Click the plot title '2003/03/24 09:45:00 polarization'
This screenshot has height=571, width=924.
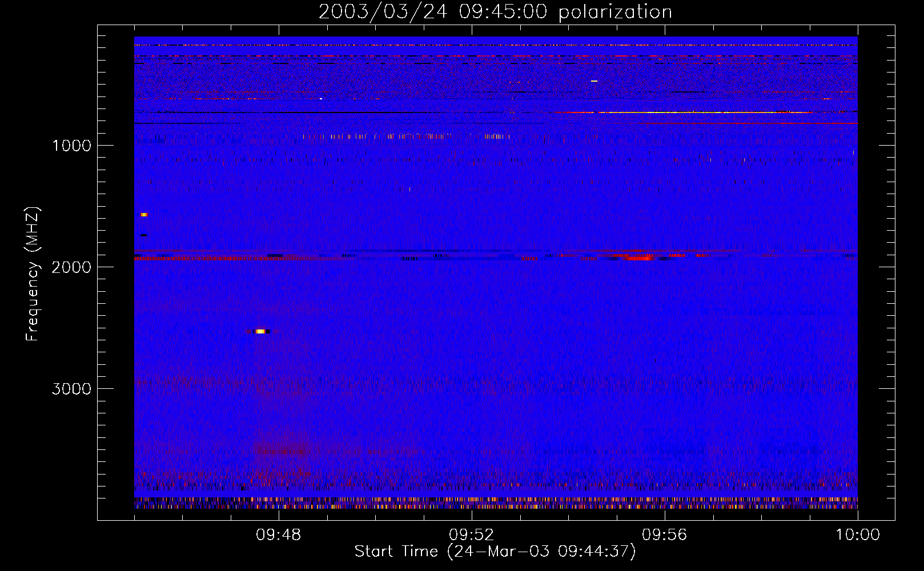click(x=495, y=12)
